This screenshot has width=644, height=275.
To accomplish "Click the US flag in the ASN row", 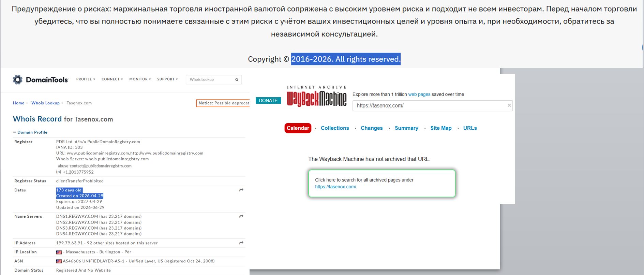I will 59,261.
